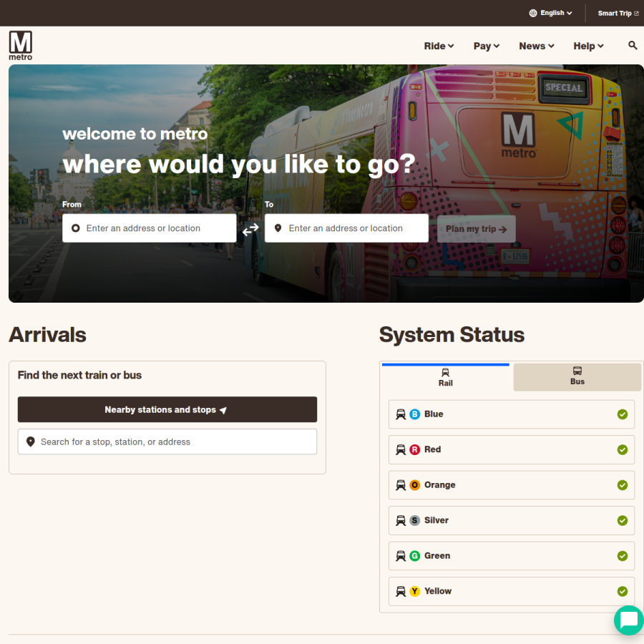Click the Blue line green status checkmark
This screenshot has width=644, height=644.
[x=623, y=414]
